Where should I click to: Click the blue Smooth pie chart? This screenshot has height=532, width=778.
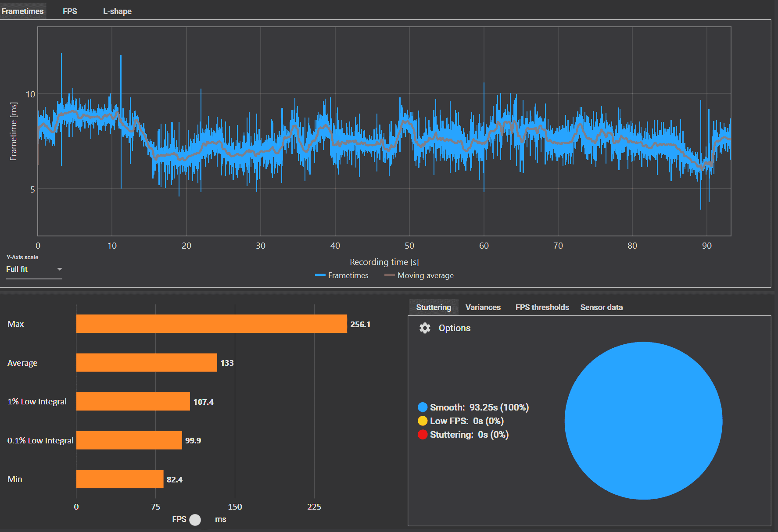click(643, 421)
